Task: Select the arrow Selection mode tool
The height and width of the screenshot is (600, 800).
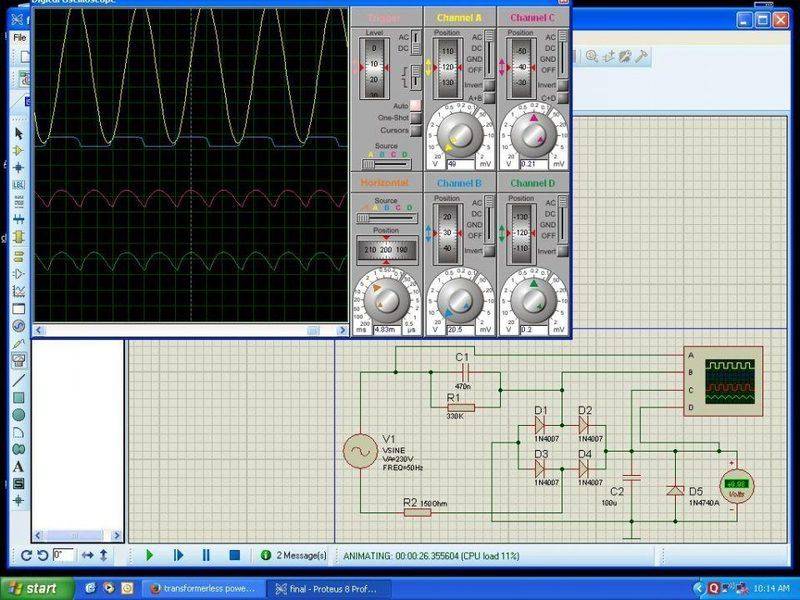Action: click(x=19, y=134)
